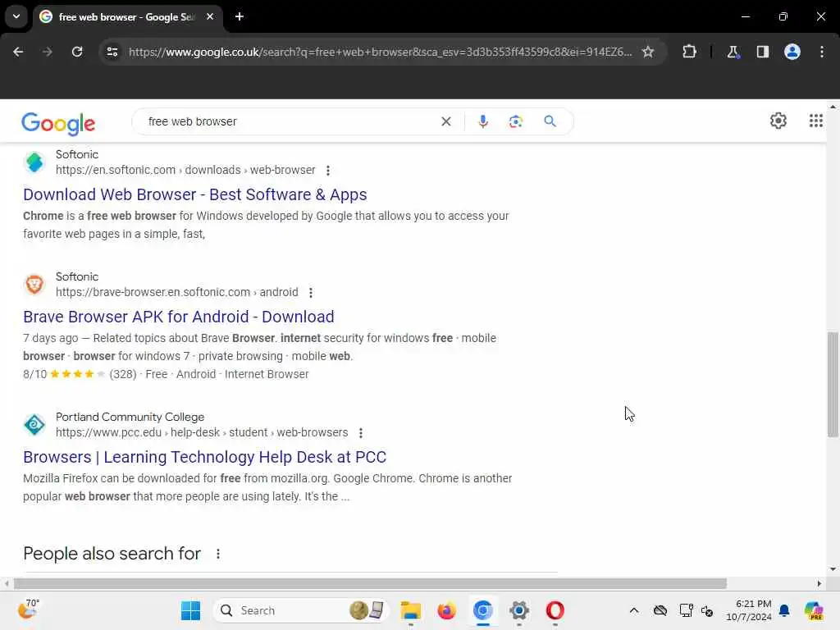
Task: Open File Explorer from the taskbar
Action: click(411, 610)
